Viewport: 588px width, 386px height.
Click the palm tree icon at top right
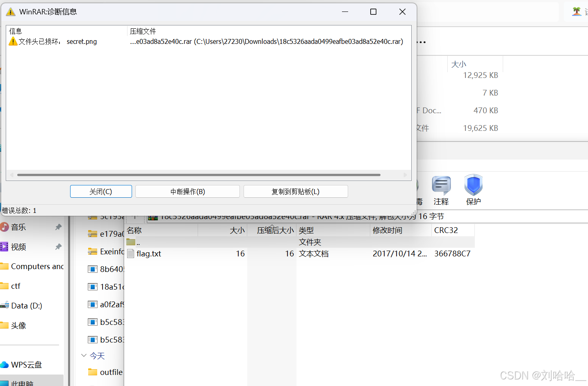[577, 11]
